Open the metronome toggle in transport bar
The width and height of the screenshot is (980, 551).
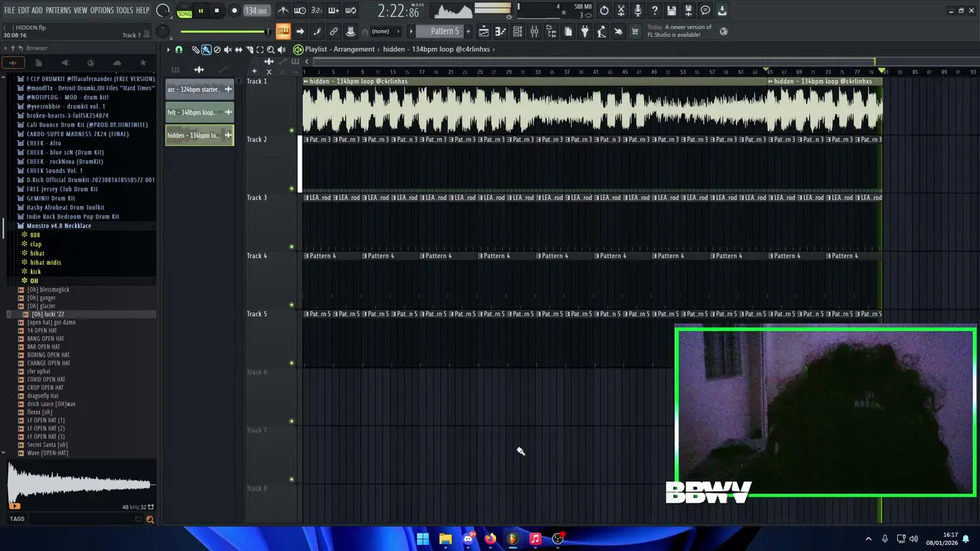coord(283,11)
